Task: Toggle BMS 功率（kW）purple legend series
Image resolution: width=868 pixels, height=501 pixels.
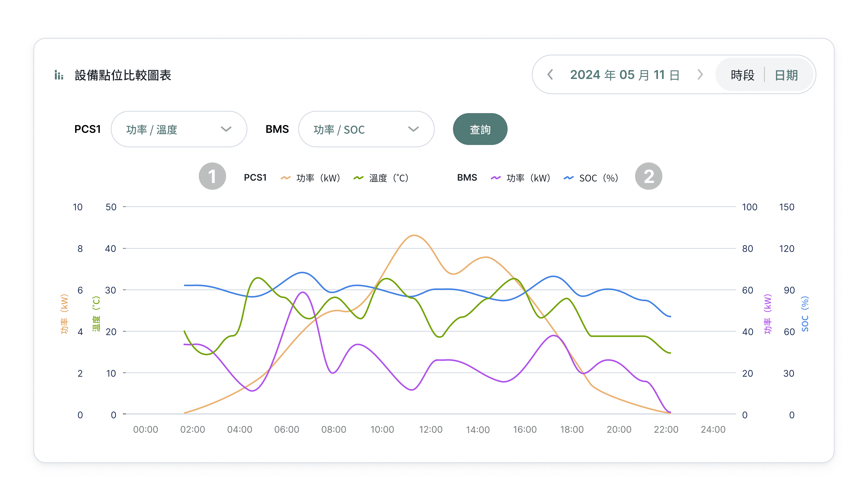Action: point(521,178)
